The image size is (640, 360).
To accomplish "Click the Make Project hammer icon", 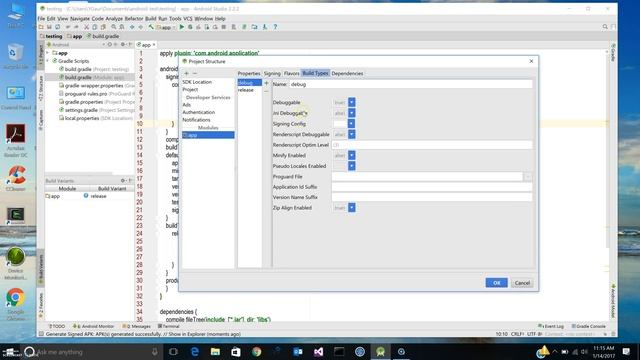I will (x=151, y=27).
